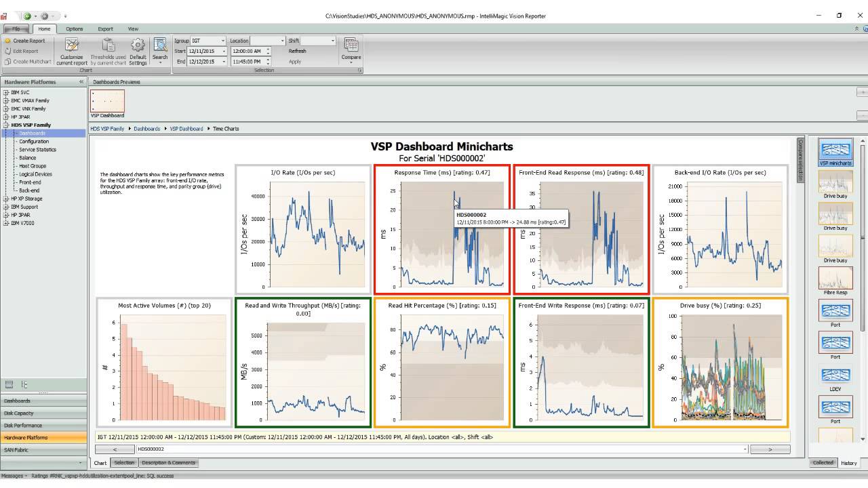Switch to tree view icon in sidebar
868x488 pixels.
click(x=24, y=384)
